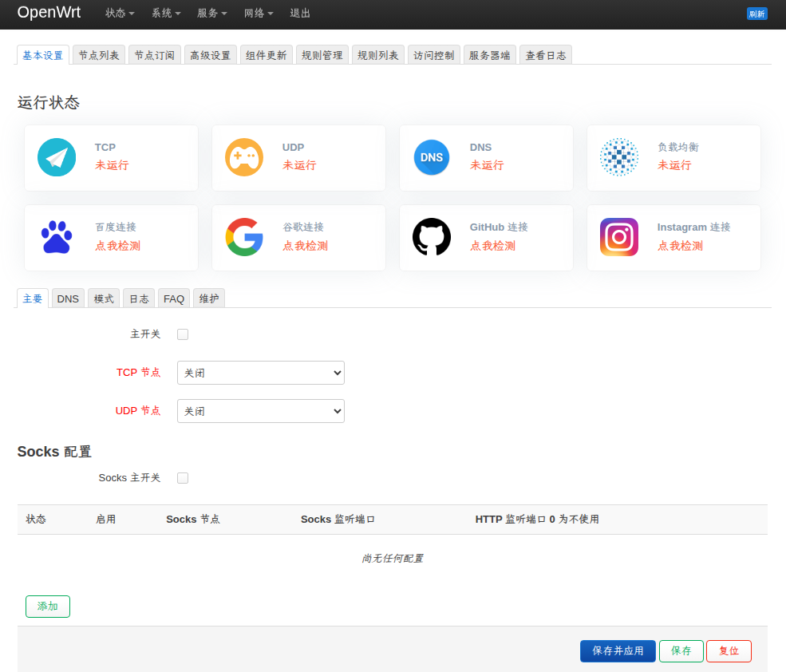
Task: Switch to the DNS sub-tab
Action: pos(68,299)
